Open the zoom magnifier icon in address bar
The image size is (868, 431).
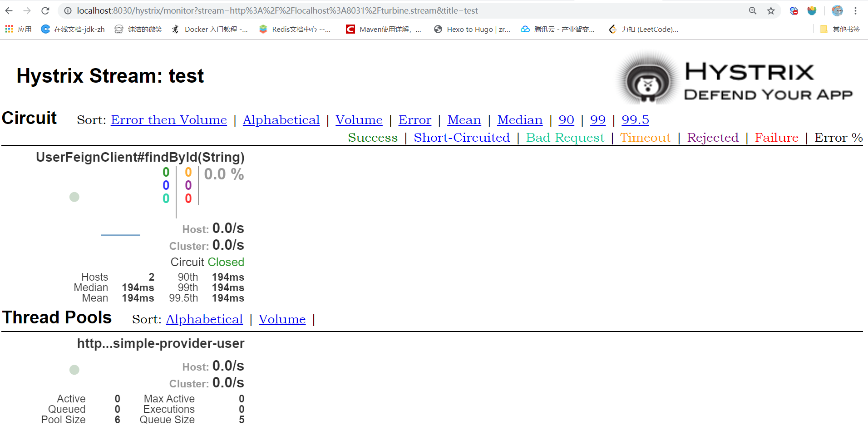[753, 10]
